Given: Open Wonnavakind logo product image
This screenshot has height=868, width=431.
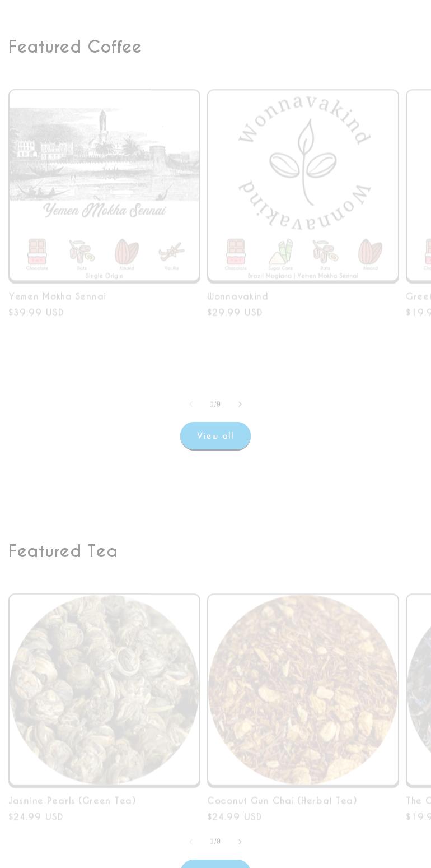Looking at the screenshot, I should pos(303,185).
